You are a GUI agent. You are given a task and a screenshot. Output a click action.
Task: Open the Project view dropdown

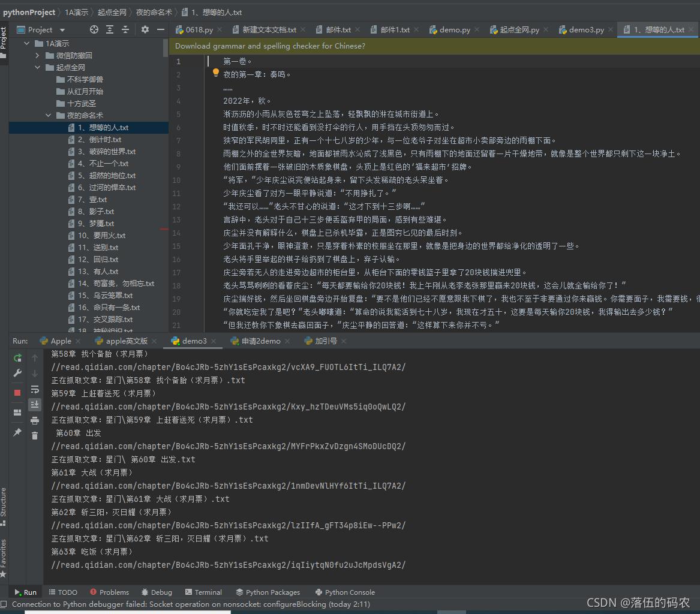[x=62, y=29]
